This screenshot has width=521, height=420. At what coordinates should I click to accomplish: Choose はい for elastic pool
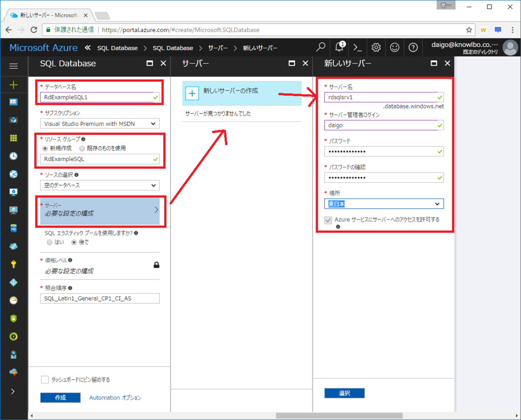point(49,242)
